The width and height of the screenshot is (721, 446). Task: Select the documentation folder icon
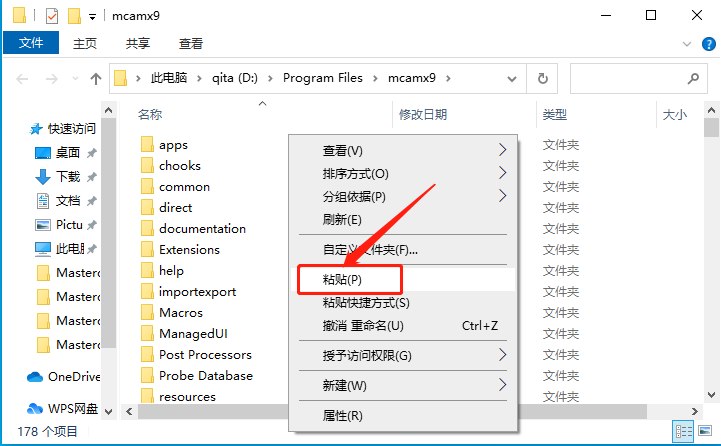[147, 228]
